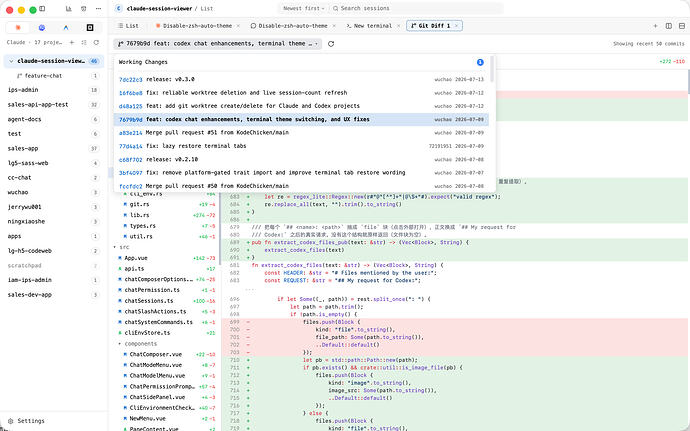Open the iam-ips-admin project

(54, 280)
